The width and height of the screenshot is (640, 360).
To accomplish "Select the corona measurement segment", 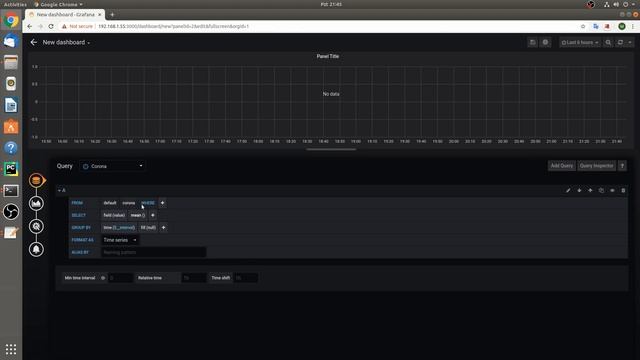I will point(129,203).
